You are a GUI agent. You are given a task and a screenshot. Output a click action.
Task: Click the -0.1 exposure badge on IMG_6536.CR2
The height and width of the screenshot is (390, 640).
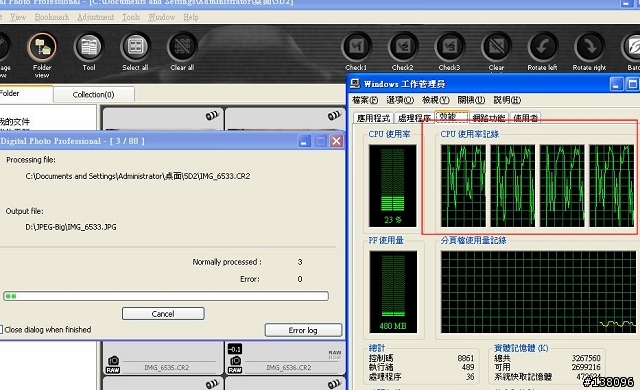click(235, 349)
